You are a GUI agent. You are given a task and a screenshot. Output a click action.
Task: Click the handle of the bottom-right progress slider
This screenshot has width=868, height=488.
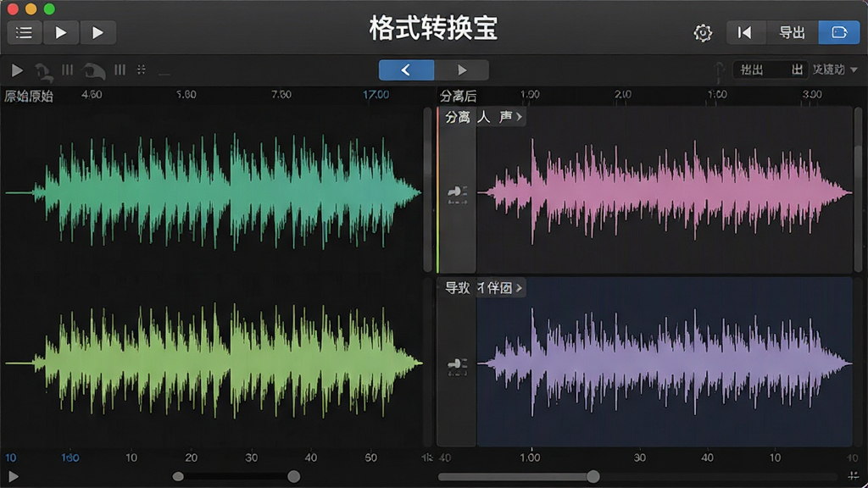(x=593, y=476)
